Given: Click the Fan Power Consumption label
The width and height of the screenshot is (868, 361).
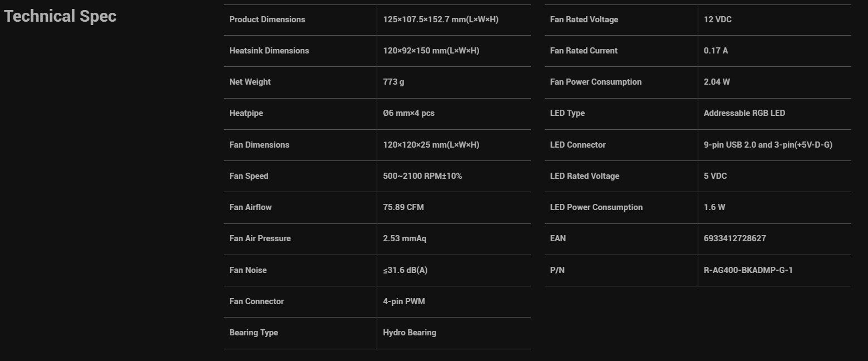Looking at the screenshot, I should 596,82.
